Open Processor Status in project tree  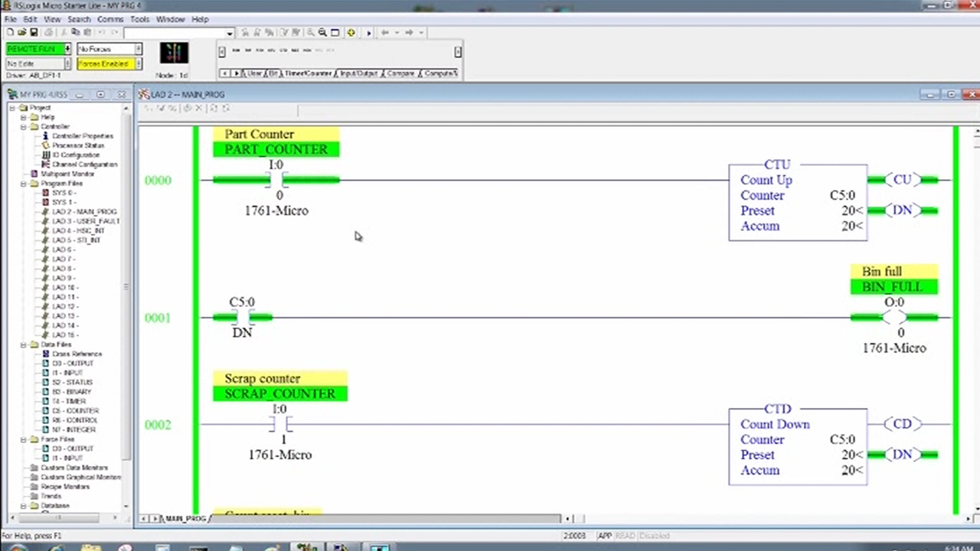tap(78, 145)
